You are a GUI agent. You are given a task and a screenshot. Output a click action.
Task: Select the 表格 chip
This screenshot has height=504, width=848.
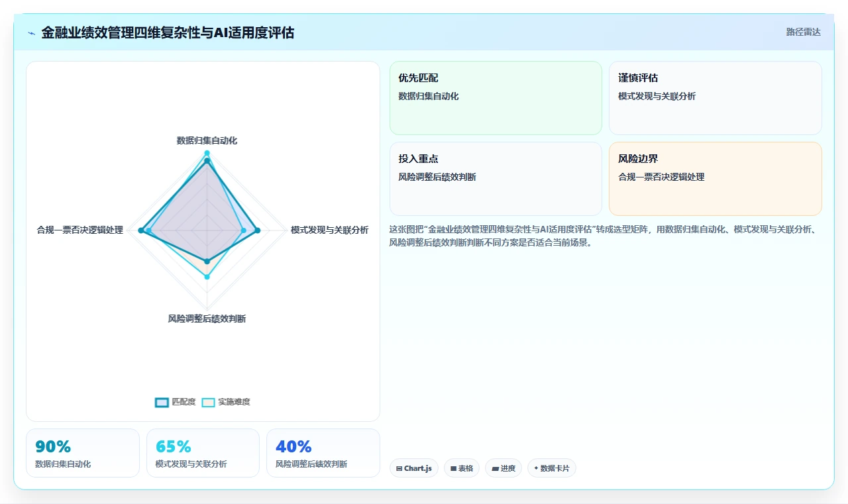coord(462,468)
